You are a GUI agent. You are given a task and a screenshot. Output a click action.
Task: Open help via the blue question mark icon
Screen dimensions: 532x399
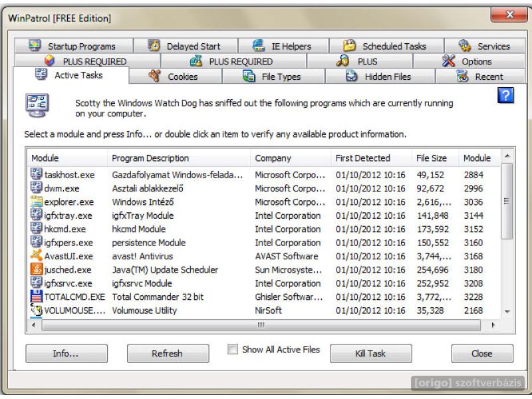coord(505,95)
